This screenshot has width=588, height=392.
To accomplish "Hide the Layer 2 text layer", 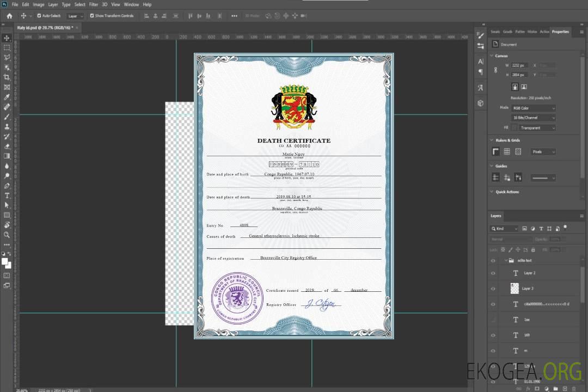I will point(493,273).
